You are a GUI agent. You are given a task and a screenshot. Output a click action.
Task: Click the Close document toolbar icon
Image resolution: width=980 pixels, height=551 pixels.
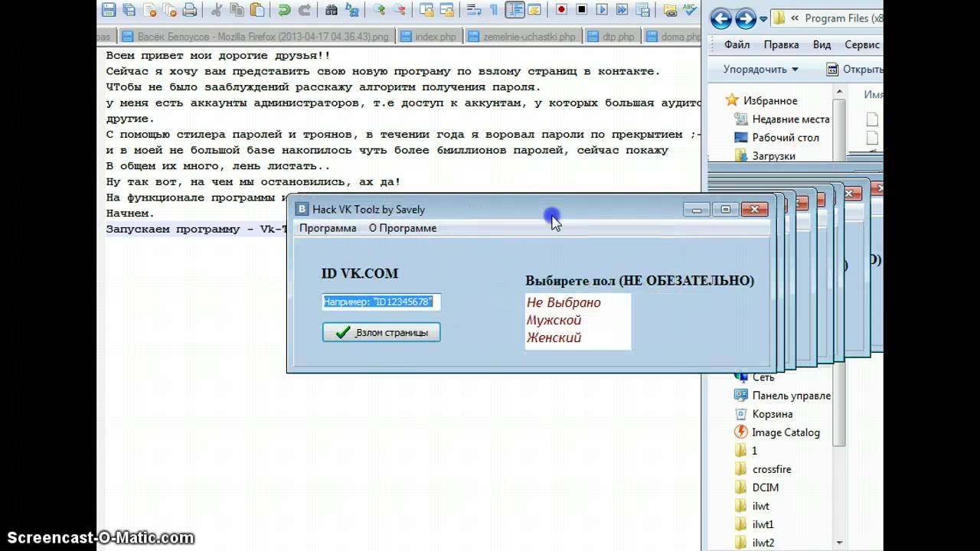point(149,10)
